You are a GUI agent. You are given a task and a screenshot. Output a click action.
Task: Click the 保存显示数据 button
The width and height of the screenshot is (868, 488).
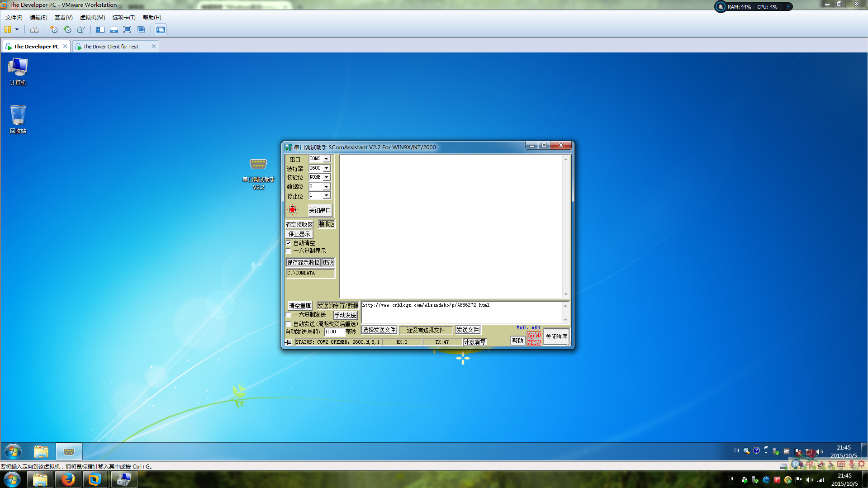pos(303,262)
